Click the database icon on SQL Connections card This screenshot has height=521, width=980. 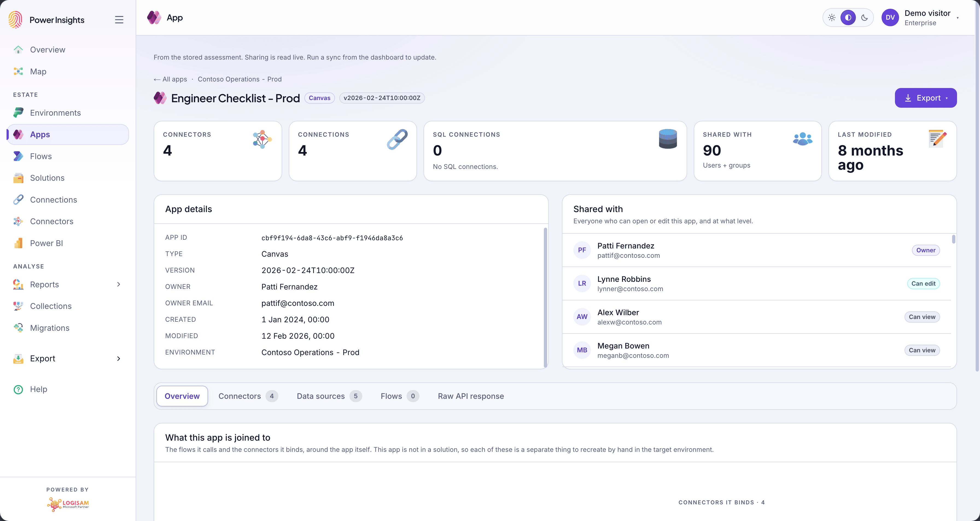coord(668,139)
